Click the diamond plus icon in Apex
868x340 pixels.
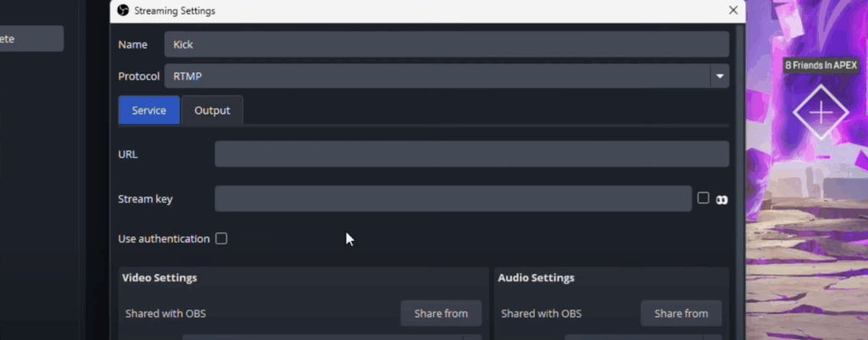(820, 112)
